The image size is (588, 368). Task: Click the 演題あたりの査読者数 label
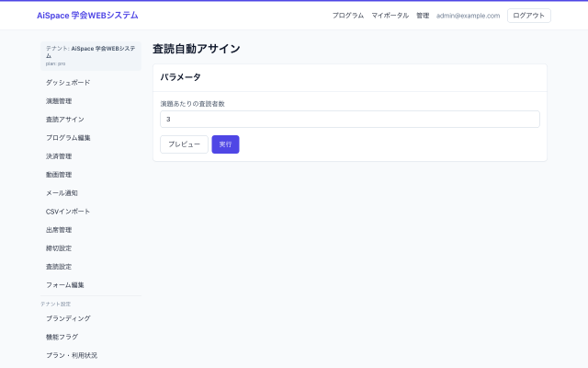(192, 104)
